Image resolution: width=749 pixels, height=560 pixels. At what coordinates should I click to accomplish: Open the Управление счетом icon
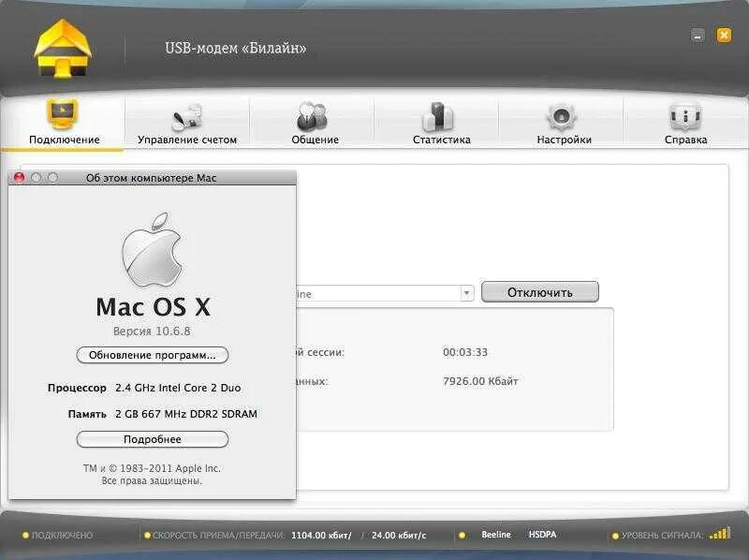[186, 117]
